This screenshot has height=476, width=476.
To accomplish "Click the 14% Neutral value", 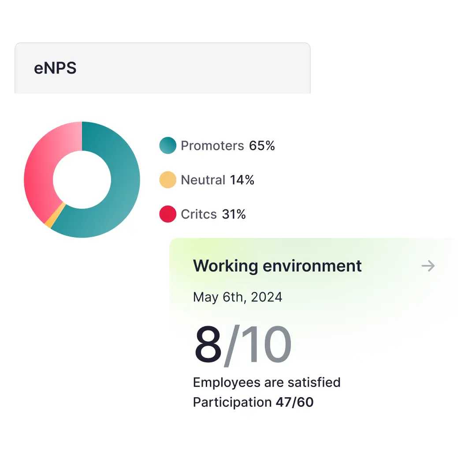I will (242, 180).
